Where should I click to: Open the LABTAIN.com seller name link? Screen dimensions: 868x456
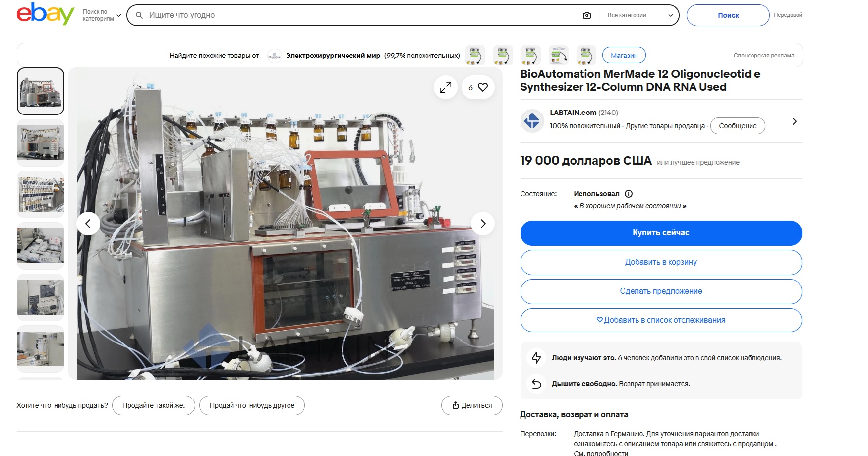[573, 113]
